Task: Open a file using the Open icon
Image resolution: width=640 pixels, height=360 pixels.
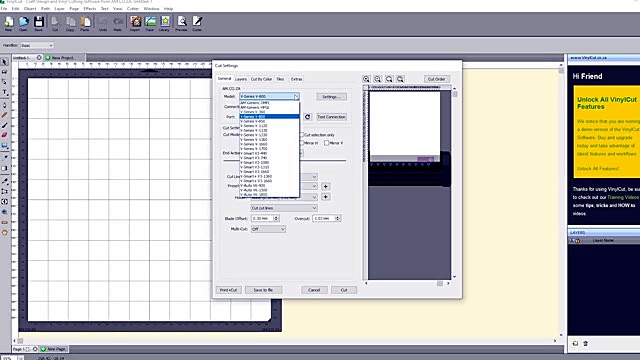Action: [23, 23]
